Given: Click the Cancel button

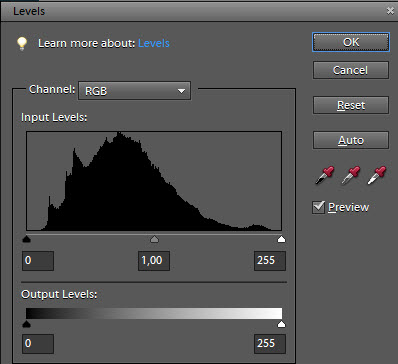Looking at the screenshot, I should pos(351,70).
